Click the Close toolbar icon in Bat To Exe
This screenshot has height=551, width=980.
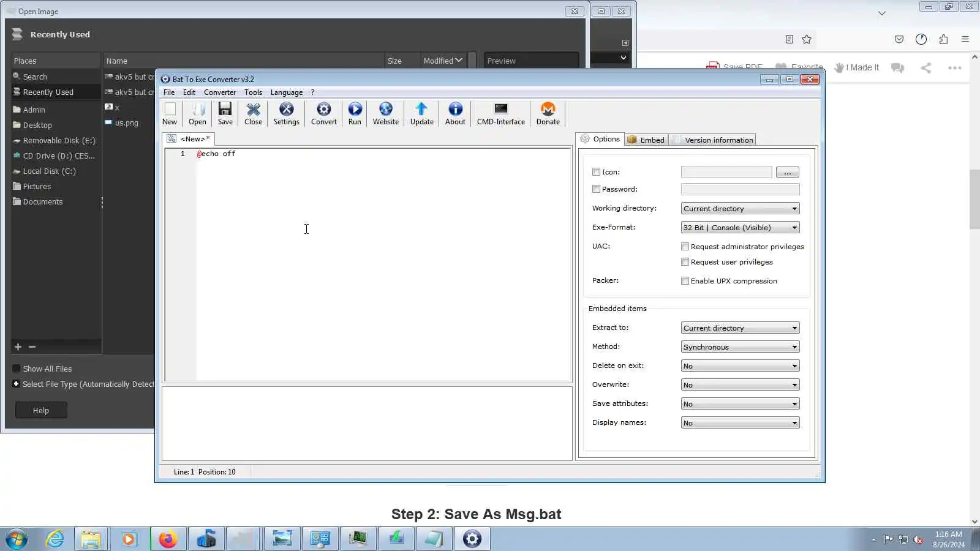click(253, 114)
